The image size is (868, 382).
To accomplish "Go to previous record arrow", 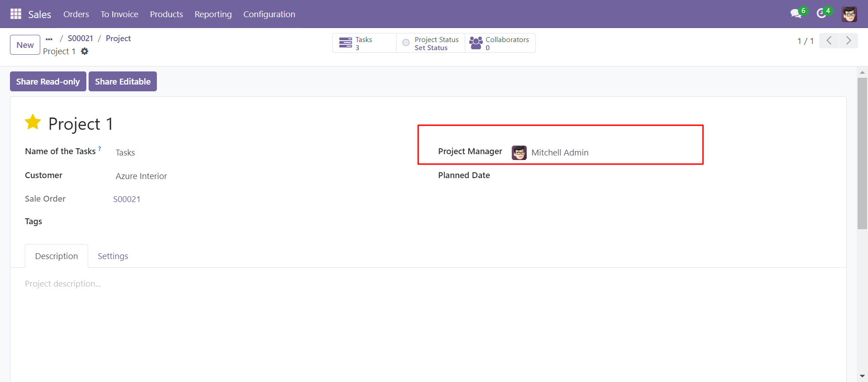I will tap(829, 41).
